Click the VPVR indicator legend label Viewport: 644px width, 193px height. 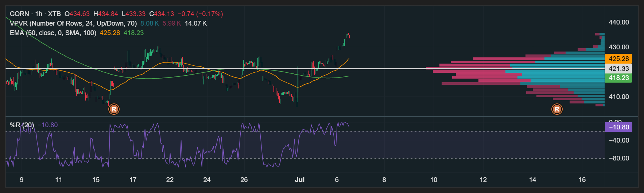tap(73, 23)
